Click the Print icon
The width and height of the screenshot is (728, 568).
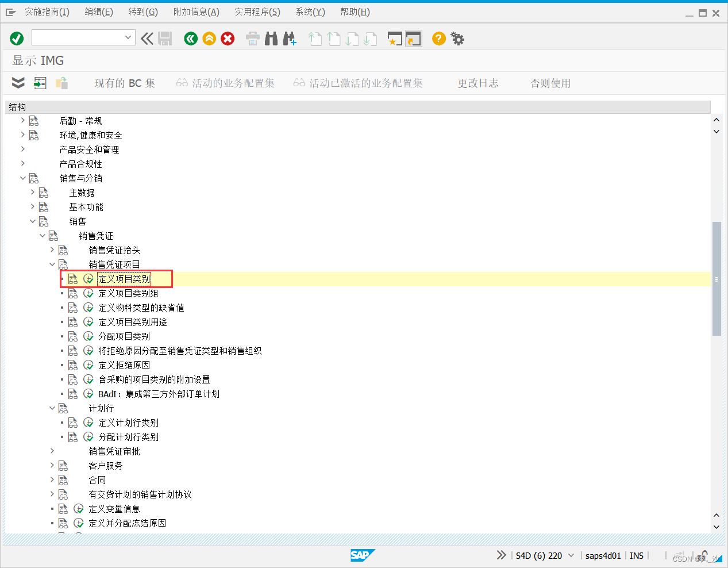click(x=252, y=39)
